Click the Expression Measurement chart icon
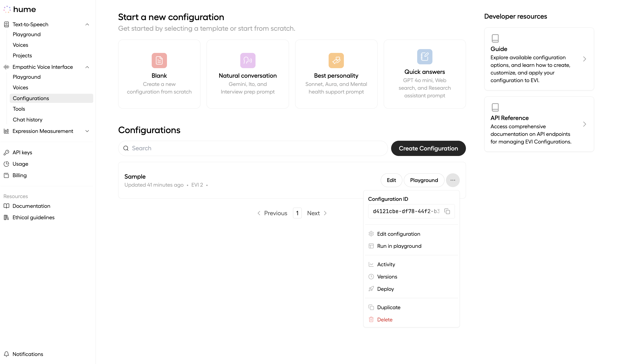 point(6,131)
